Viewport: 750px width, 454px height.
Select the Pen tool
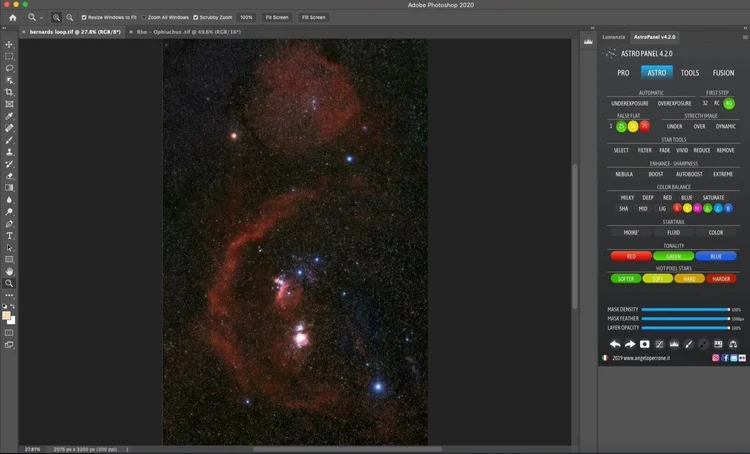(9, 224)
